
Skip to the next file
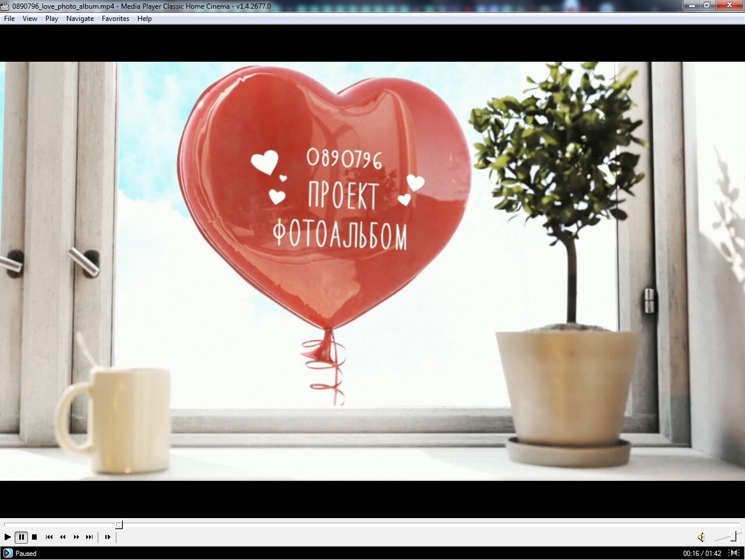pos(89,537)
